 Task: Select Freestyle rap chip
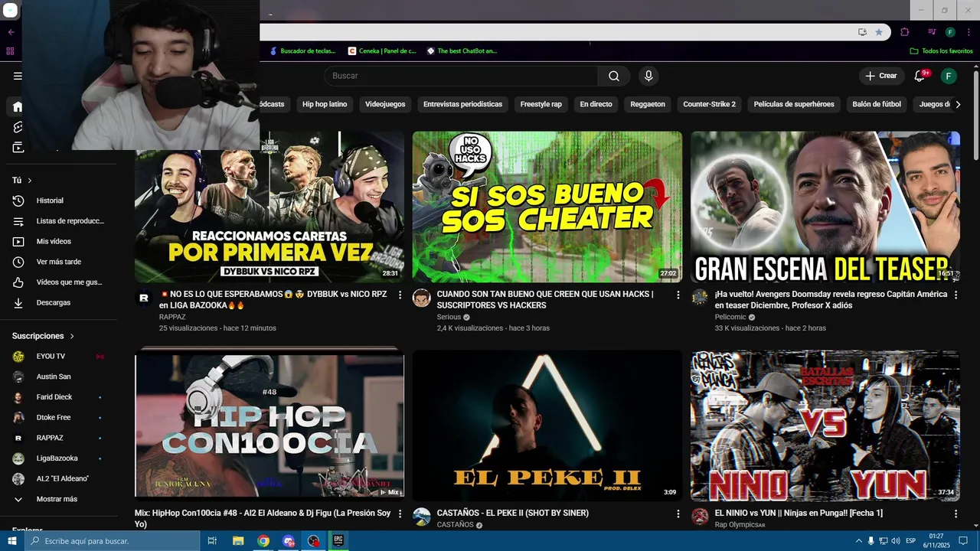(x=541, y=104)
